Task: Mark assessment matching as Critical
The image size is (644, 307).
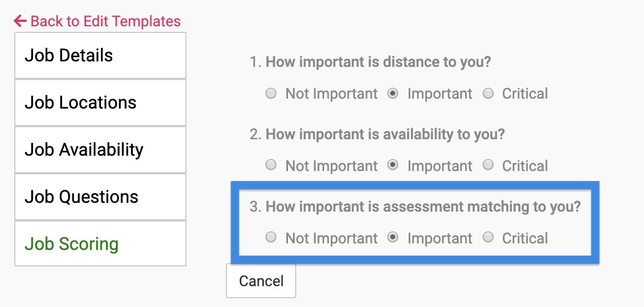Action: click(488, 237)
